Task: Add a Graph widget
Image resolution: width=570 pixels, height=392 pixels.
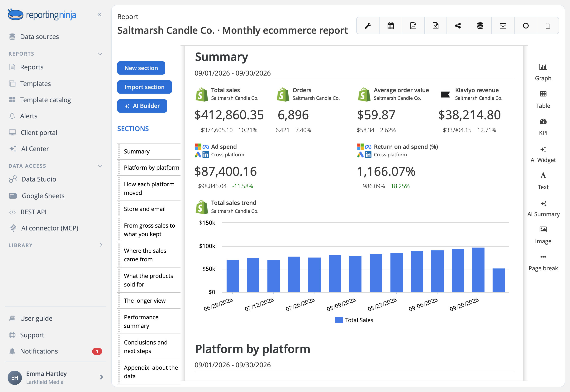Action: coord(543,72)
